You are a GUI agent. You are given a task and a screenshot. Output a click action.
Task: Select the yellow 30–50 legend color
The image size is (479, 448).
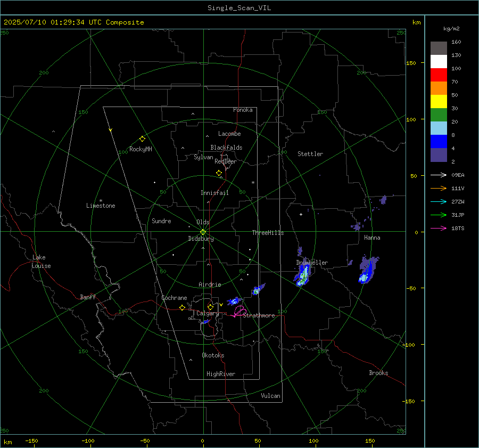pos(439,102)
